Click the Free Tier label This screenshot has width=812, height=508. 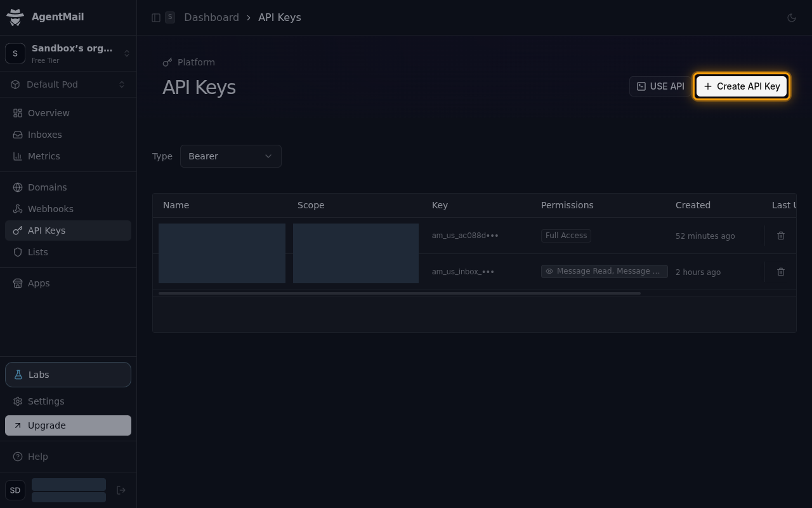pos(46,61)
